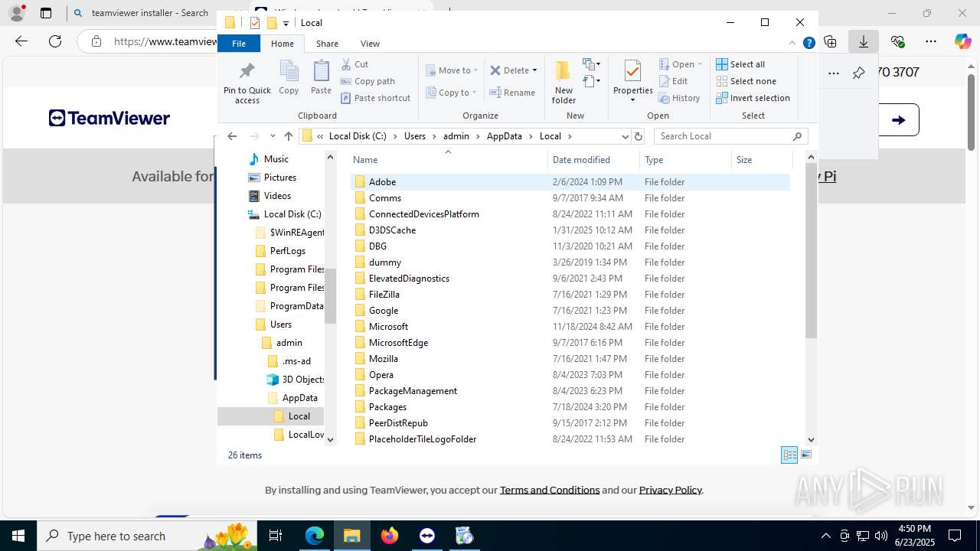
Task: Select Music in navigation pane
Action: (276, 159)
